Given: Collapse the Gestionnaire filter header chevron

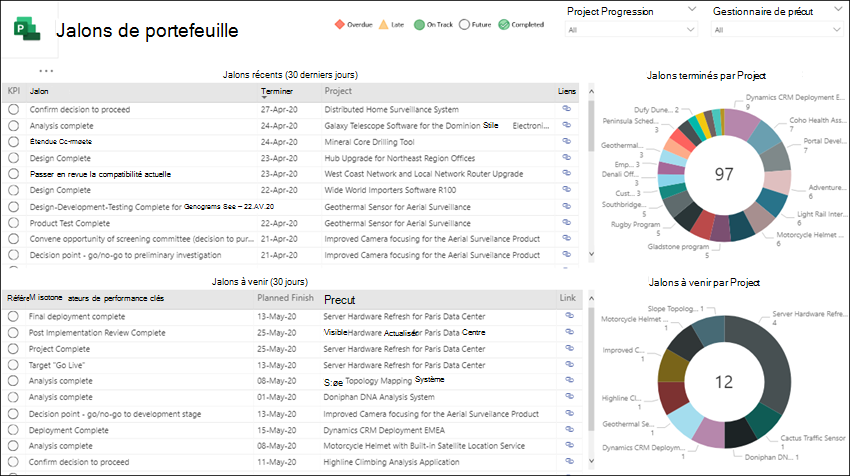Looking at the screenshot, I should pyautogui.click(x=838, y=9).
